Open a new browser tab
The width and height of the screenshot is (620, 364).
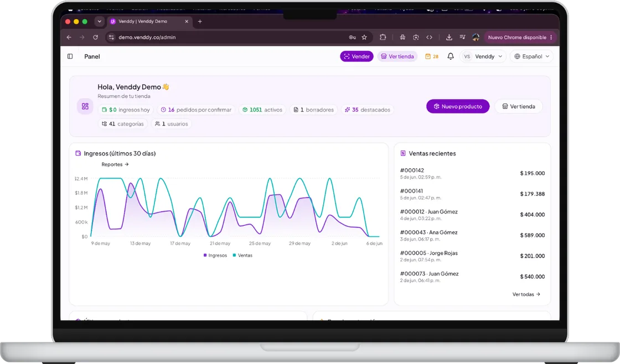(200, 22)
